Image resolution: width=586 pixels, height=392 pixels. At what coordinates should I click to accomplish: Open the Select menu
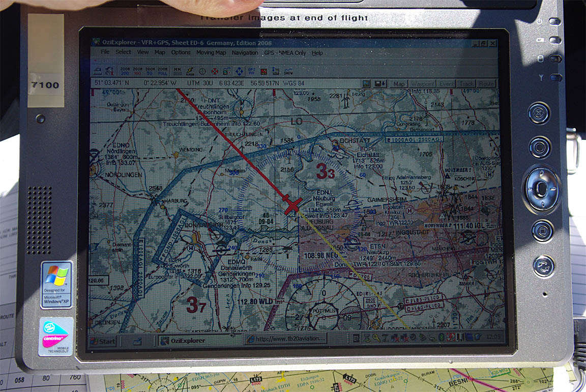click(123, 52)
